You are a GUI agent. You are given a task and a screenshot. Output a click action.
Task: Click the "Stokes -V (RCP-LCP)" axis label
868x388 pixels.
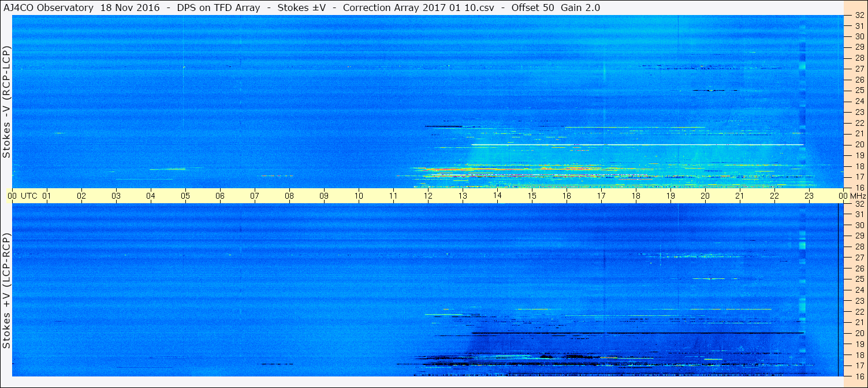[6, 102]
